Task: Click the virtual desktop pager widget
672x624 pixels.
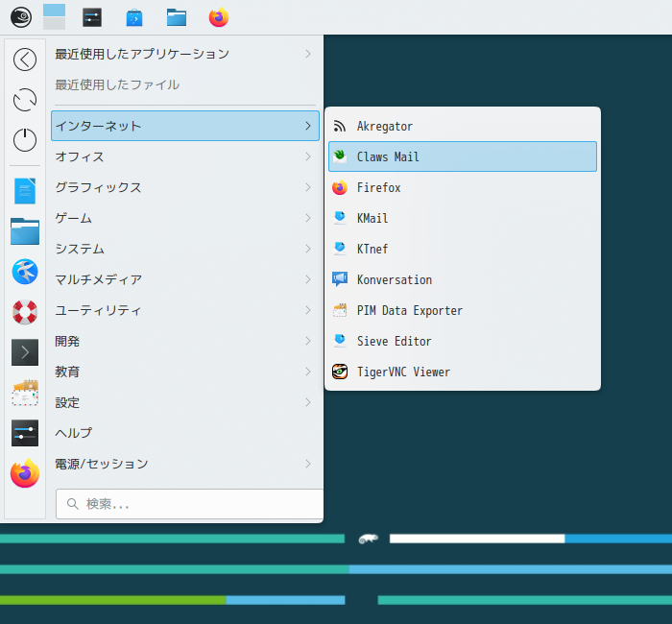Action: click(x=55, y=17)
